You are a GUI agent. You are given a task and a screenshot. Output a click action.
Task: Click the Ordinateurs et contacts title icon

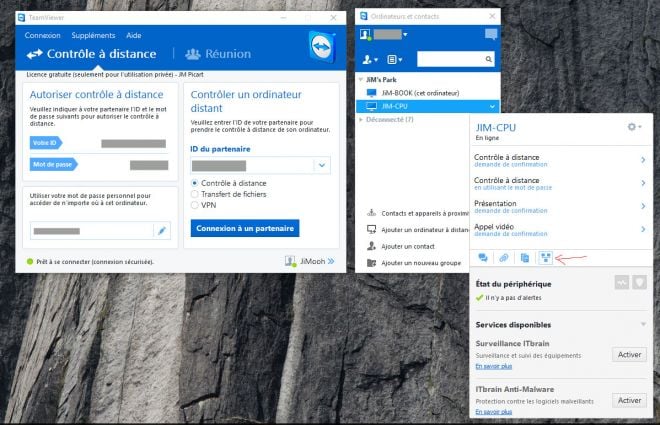[x=364, y=16]
